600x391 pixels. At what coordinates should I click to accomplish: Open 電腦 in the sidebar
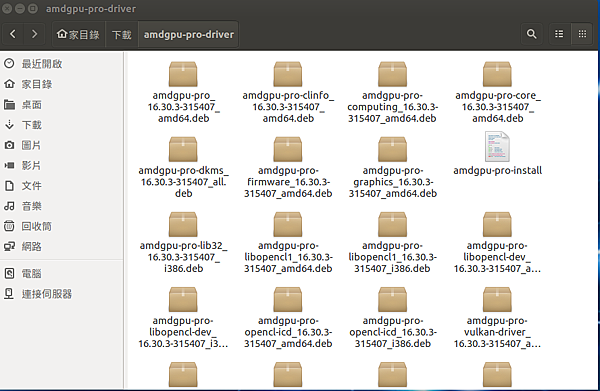[x=61, y=274]
